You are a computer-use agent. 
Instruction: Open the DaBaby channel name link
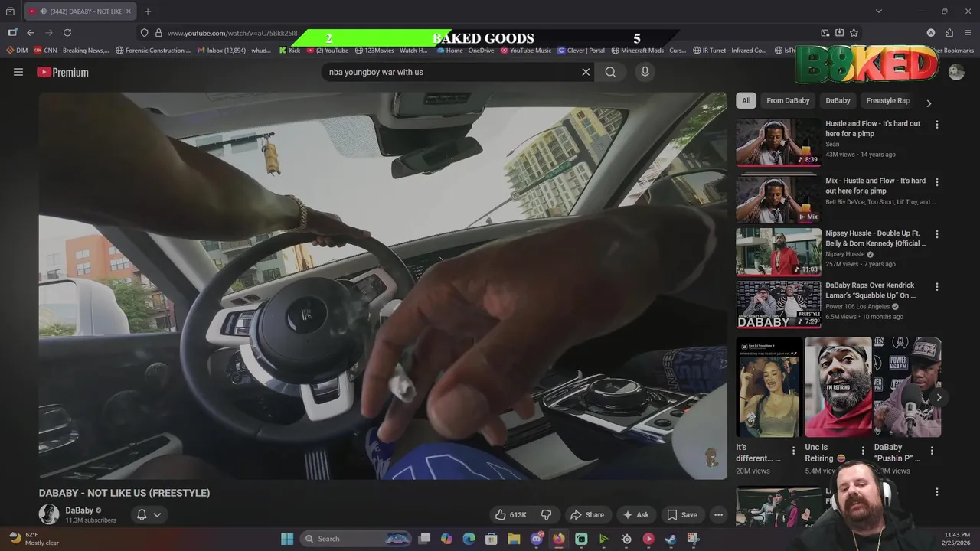tap(79, 510)
